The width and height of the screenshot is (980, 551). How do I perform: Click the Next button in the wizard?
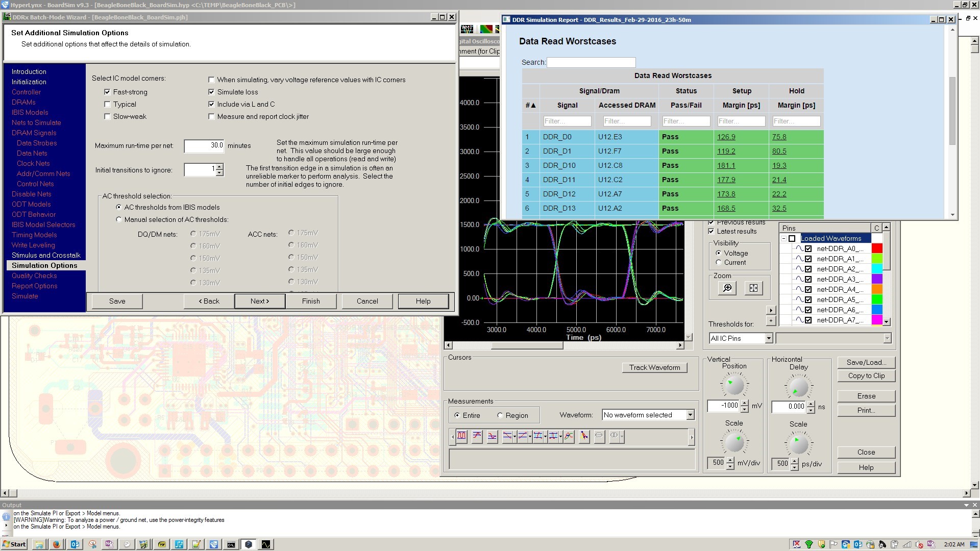pos(259,301)
